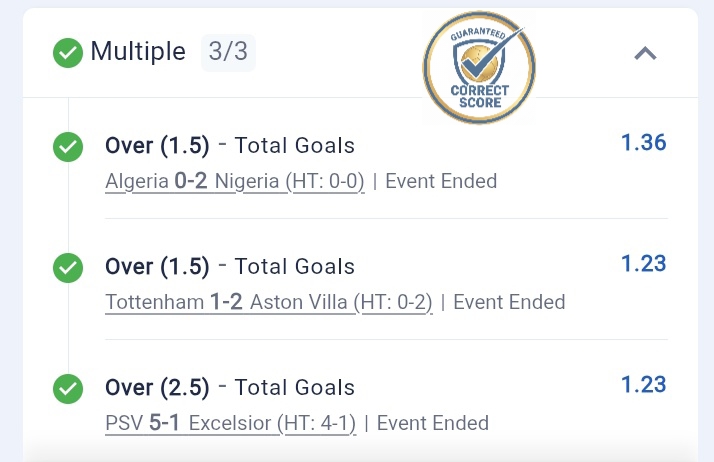Open the Tottenham 1-2 Aston Villa match link
Screen dimensions: 714x462
[268, 302]
